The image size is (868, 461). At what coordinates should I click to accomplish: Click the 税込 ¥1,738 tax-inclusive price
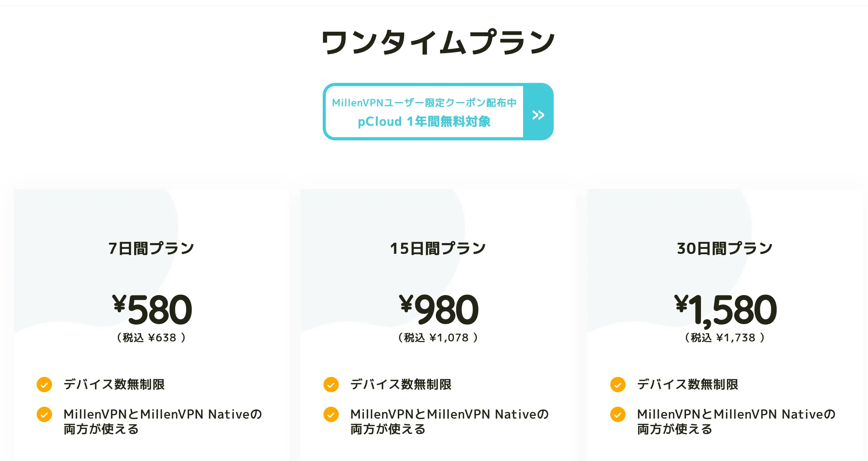tap(725, 337)
